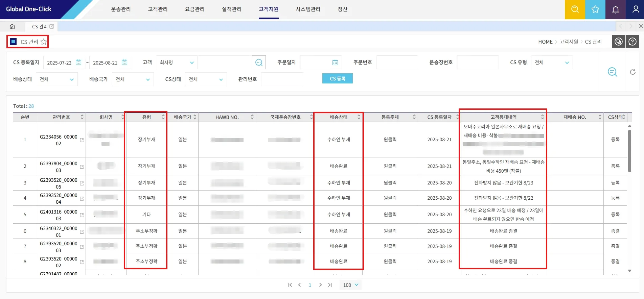Viewport: 644px width, 299px height.
Task: Open 고객관리 menu
Action: pyautogui.click(x=158, y=9)
